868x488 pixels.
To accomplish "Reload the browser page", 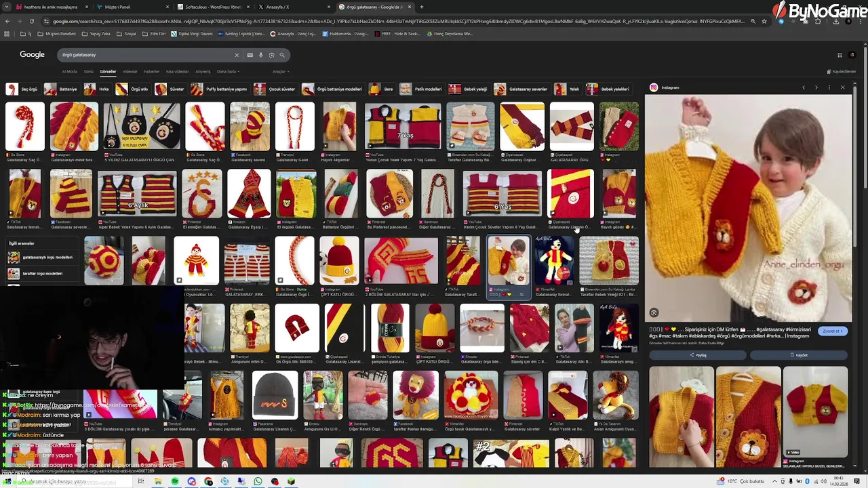I will coord(31,21).
